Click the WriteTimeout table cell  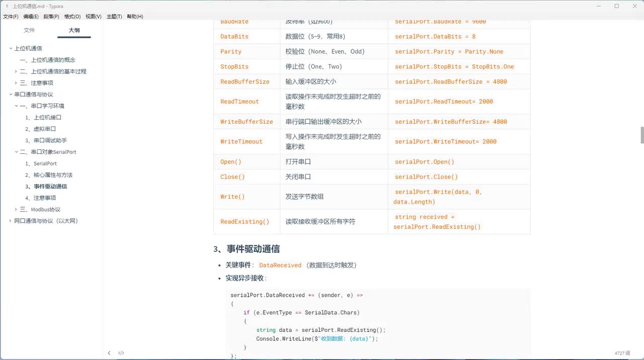tap(247, 142)
